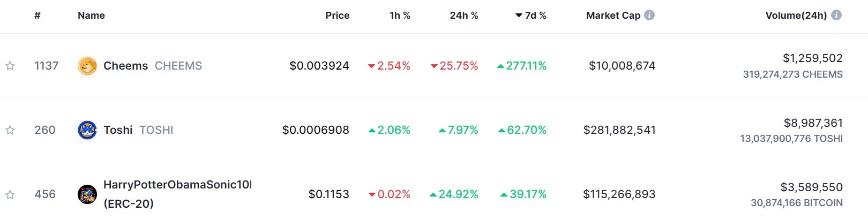Sort by the # rank column header

38,16
